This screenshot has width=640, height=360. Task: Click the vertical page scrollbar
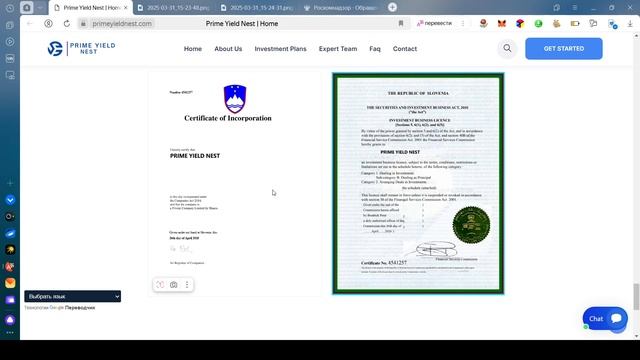pos(636,296)
